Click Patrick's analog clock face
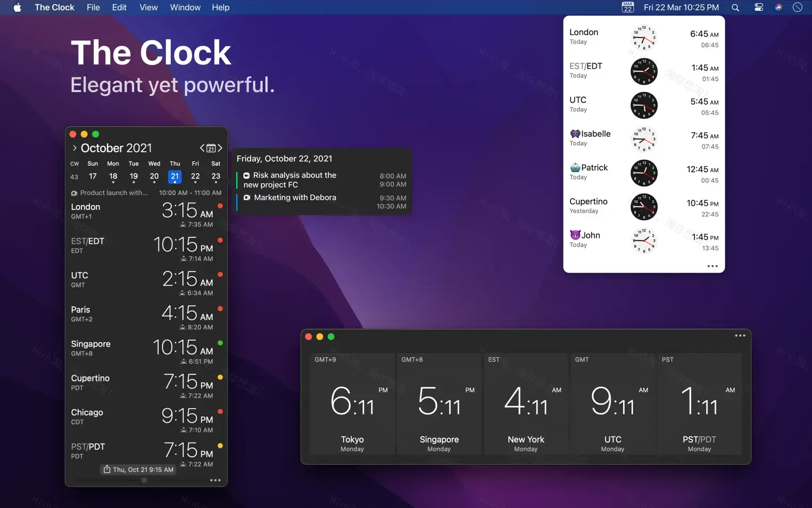The height and width of the screenshot is (508, 812). [644, 173]
